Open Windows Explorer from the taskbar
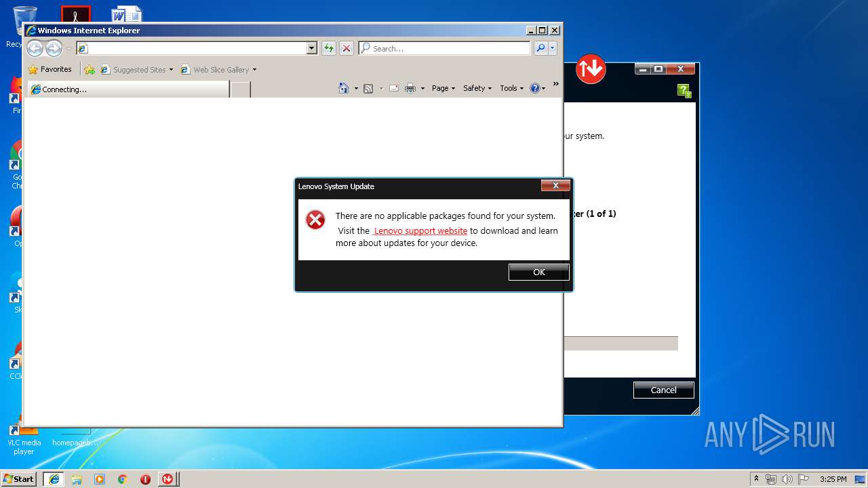Image resolution: width=868 pixels, height=488 pixels. pyautogui.click(x=77, y=479)
